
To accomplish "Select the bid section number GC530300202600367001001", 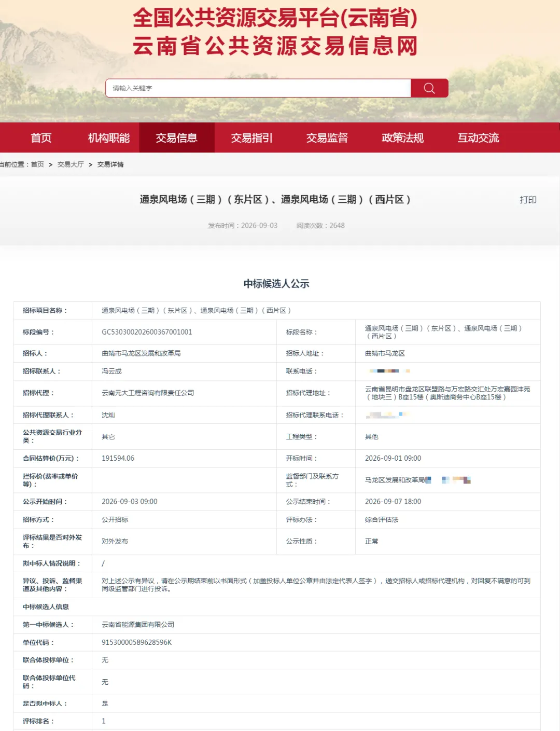I will pyautogui.click(x=147, y=332).
